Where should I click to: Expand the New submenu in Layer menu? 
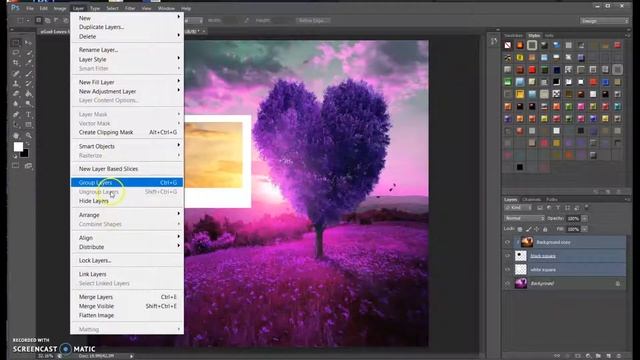(x=127, y=18)
